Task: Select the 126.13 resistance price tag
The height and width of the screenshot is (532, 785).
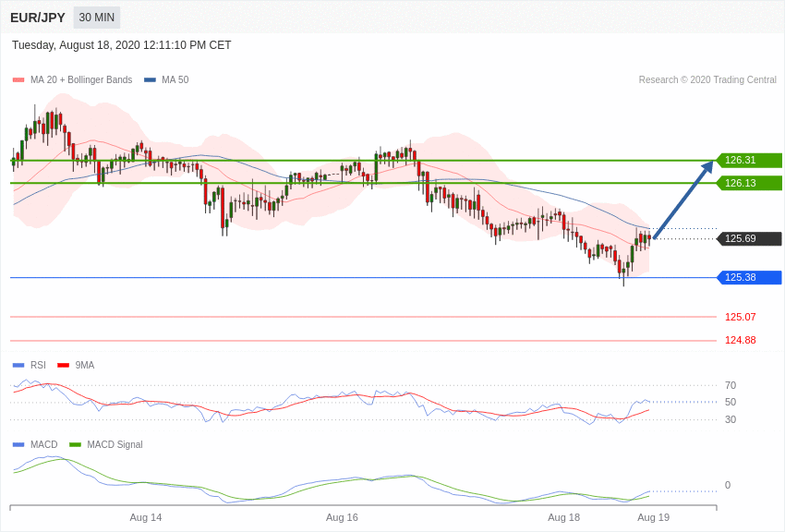Action: tap(750, 183)
